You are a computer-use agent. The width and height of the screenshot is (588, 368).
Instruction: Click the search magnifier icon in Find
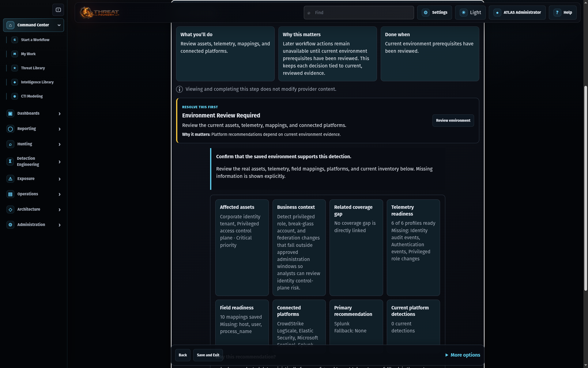(x=309, y=13)
